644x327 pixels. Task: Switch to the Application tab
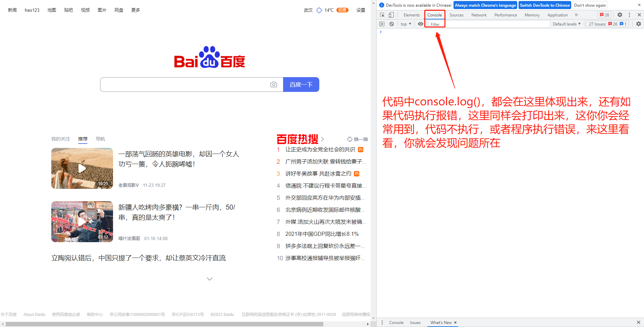pyautogui.click(x=557, y=15)
